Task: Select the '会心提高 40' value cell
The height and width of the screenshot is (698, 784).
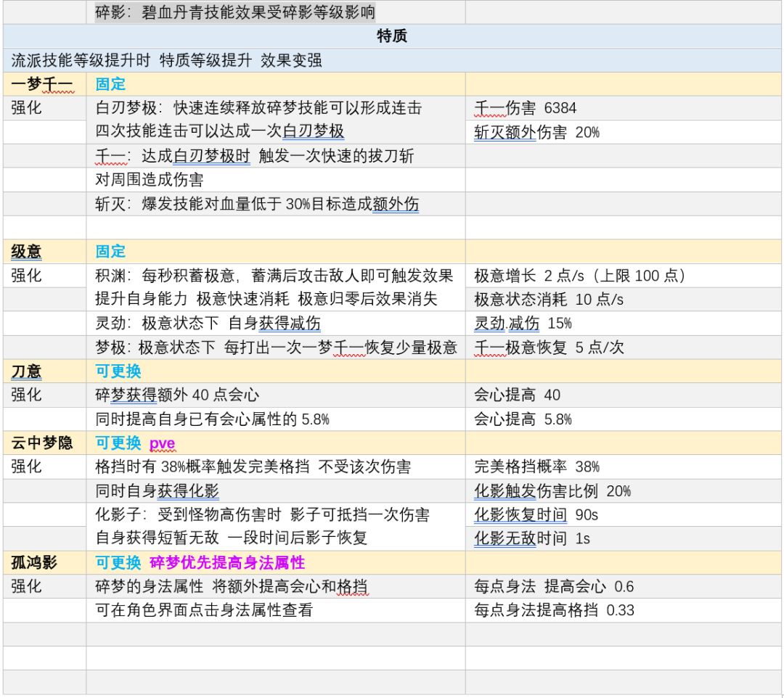Action: pyautogui.click(x=623, y=395)
